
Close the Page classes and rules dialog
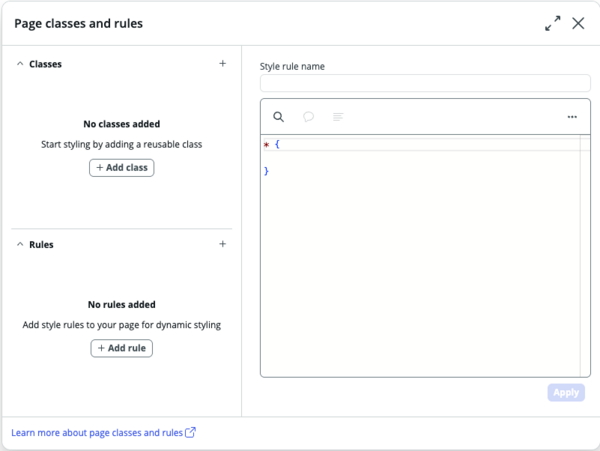578,23
